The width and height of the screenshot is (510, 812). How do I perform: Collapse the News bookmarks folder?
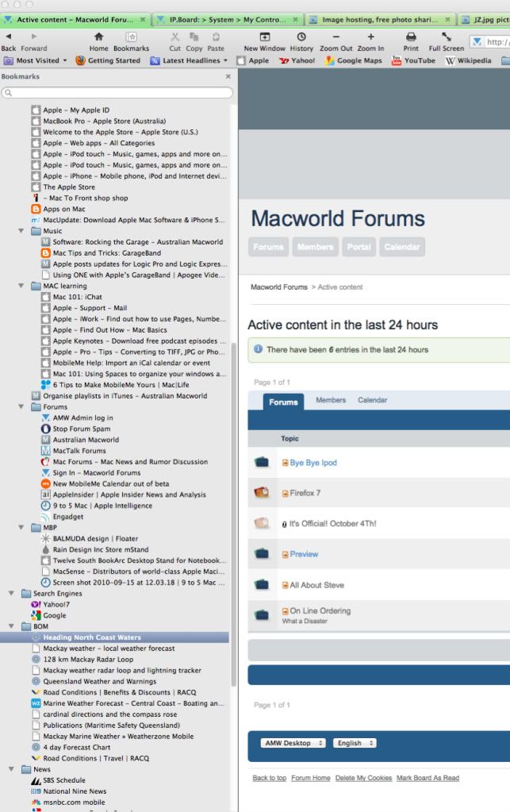click(11, 770)
